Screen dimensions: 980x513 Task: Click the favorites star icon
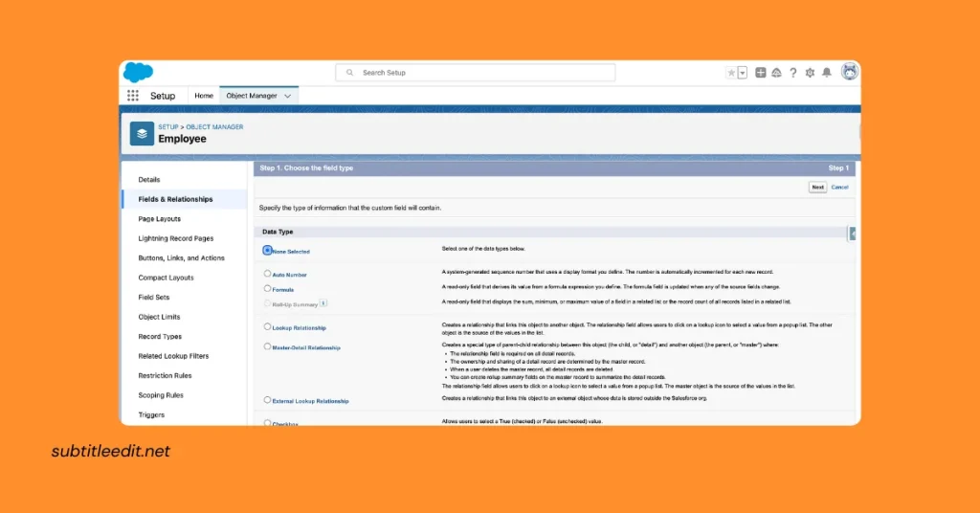click(x=731, y=73)
